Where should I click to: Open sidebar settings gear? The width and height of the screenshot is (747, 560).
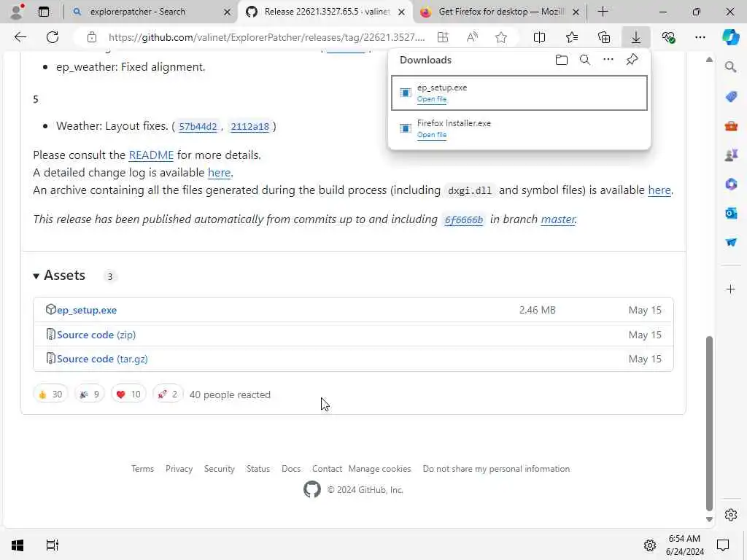(731, 515)
